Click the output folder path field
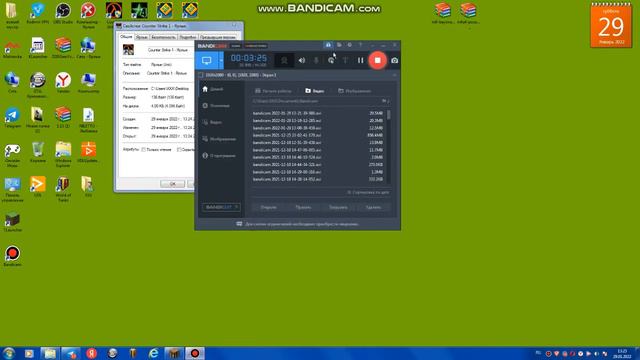640x360 pixels. [316, 101]
